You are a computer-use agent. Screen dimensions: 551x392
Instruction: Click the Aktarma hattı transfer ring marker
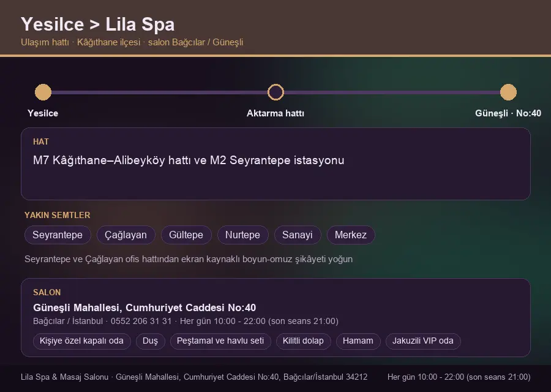[275, 92]
